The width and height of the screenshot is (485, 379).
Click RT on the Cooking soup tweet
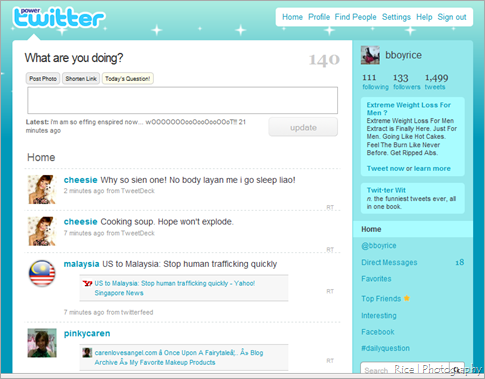[x=330, y=249]
